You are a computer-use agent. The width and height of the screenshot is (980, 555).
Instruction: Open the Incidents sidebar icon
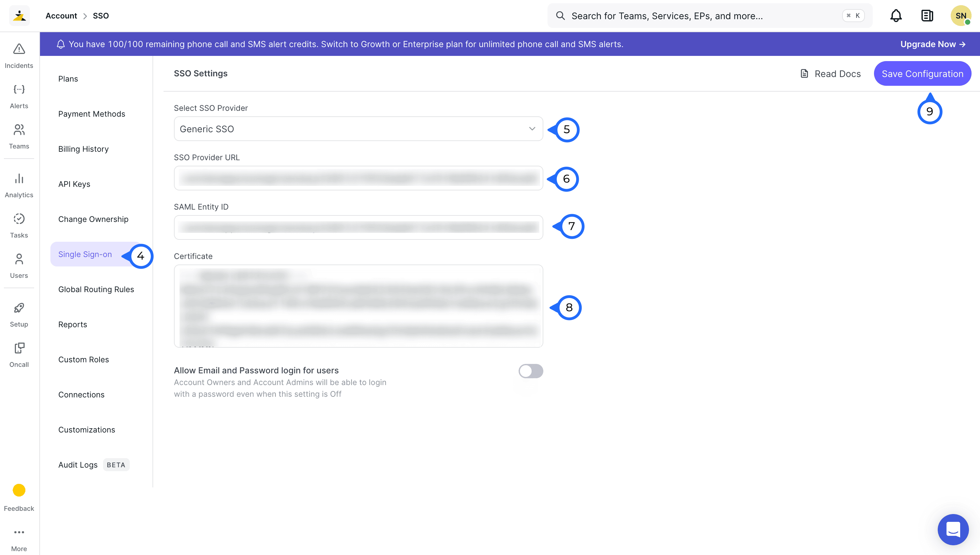coord(19,49)
